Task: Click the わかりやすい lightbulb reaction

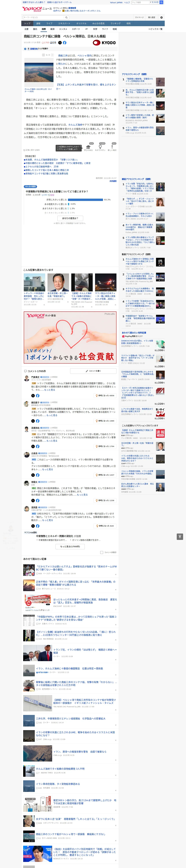Action: tap(100, 147)
